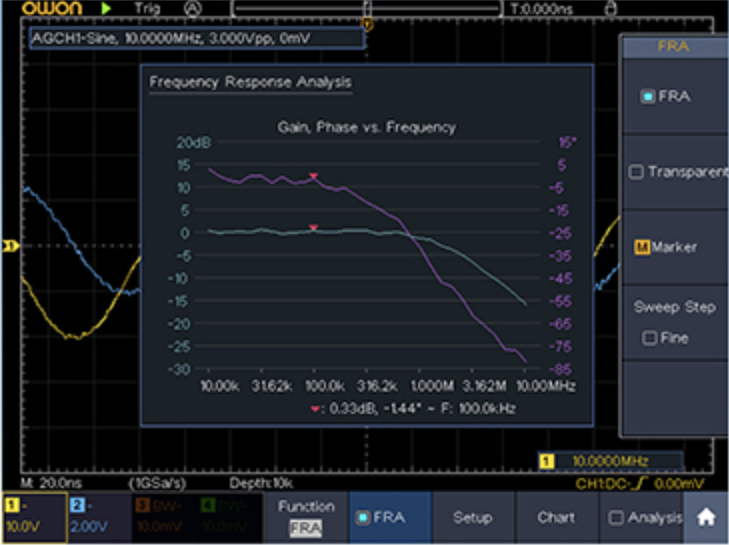Viewport: 729px width, 545px height.
Task: Click the Trig status text
Action: tap(147, 8)
